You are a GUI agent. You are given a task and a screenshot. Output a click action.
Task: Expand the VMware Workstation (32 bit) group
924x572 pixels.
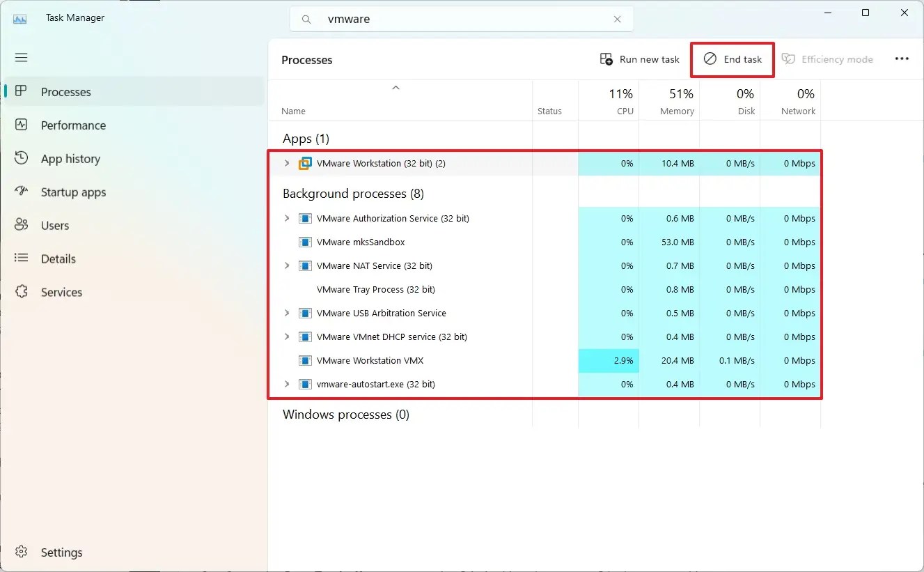287,163
